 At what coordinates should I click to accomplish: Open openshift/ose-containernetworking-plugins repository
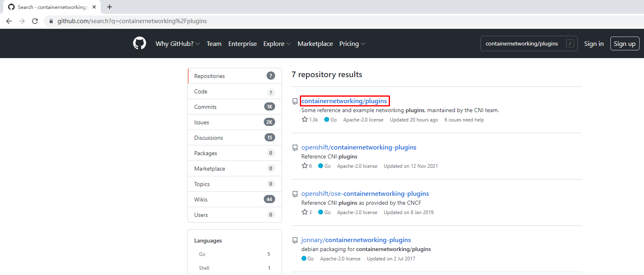click(365, 194)
